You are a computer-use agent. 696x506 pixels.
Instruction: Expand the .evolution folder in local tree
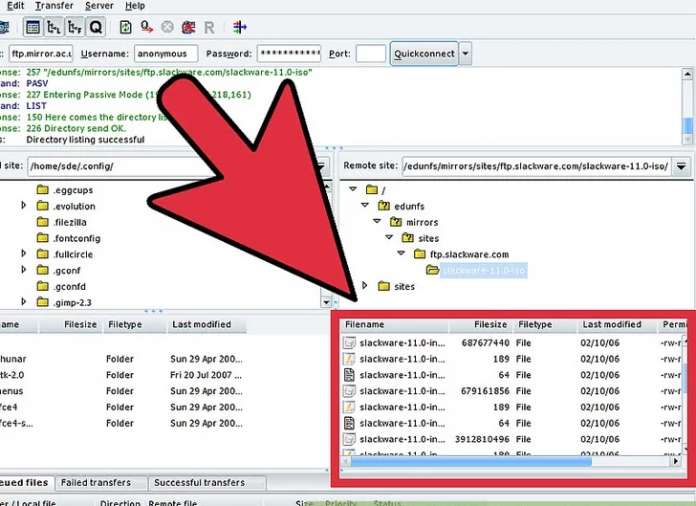24,206
